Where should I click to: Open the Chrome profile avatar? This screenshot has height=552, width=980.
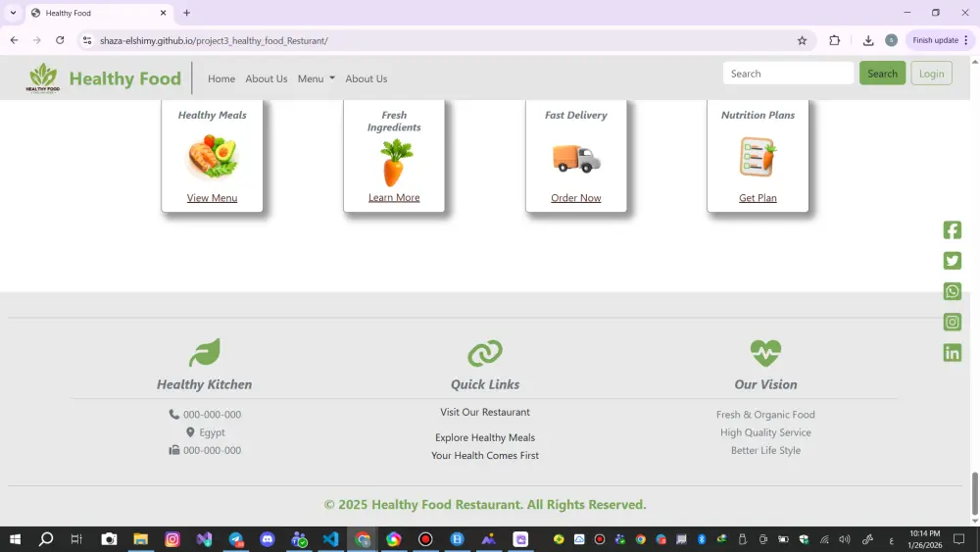891,40
